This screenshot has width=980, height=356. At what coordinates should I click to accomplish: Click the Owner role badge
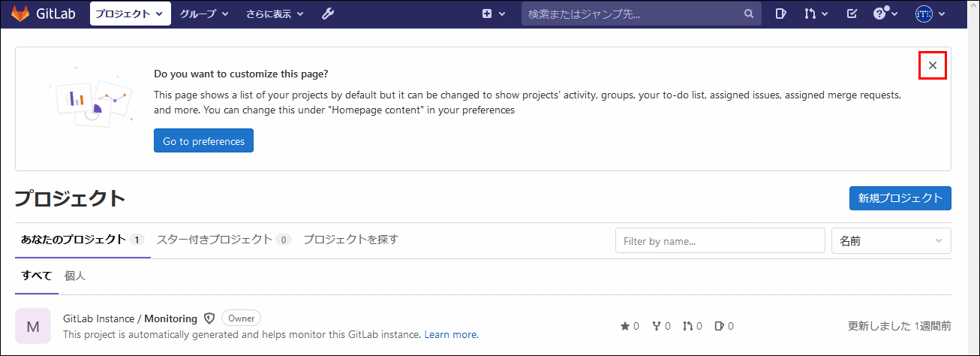[241, 318]
